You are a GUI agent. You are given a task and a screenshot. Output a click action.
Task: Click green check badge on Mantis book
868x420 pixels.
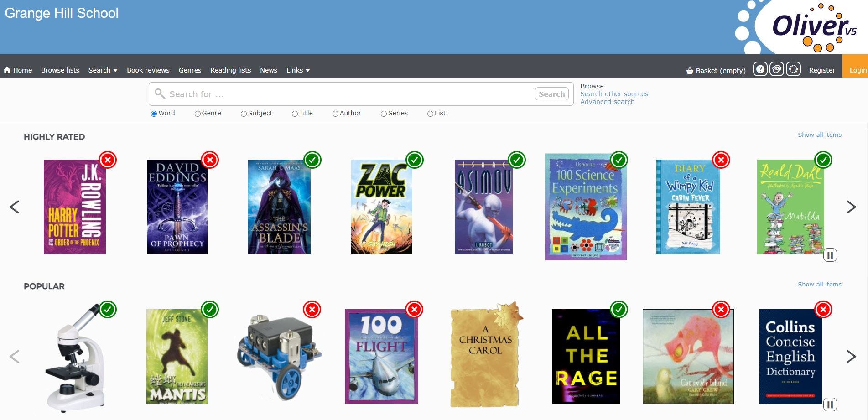pos(210,310)
